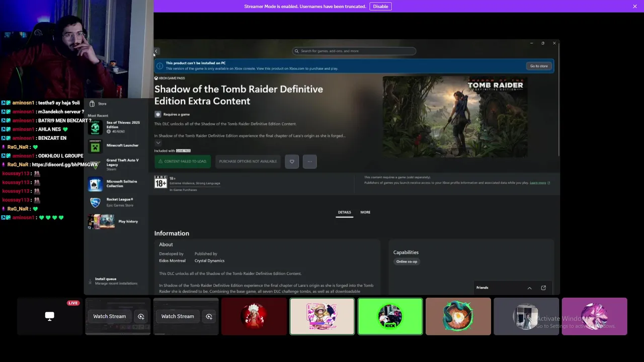Click the live screen share tile
644x362 pixels.
(49, 316)
